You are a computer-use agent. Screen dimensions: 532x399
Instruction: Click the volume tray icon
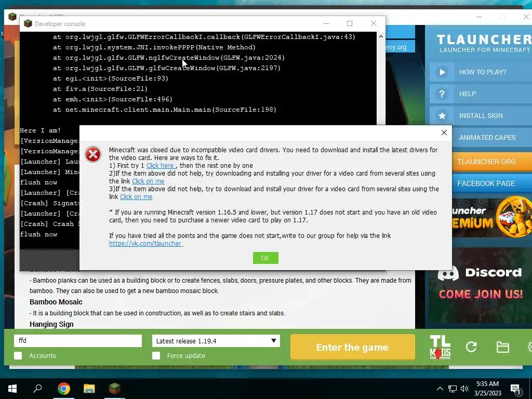click(464, 389)
